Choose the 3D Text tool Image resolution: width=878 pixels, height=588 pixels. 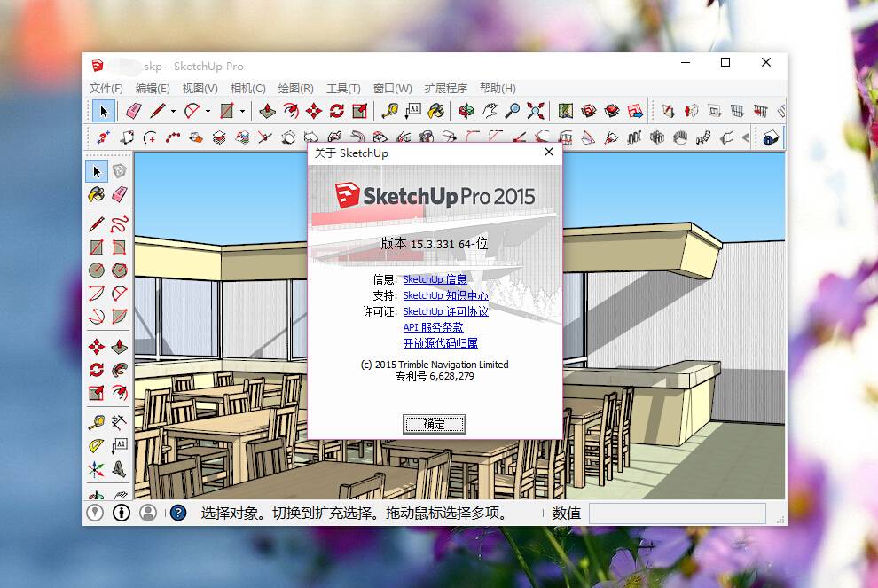click(119, 469)
